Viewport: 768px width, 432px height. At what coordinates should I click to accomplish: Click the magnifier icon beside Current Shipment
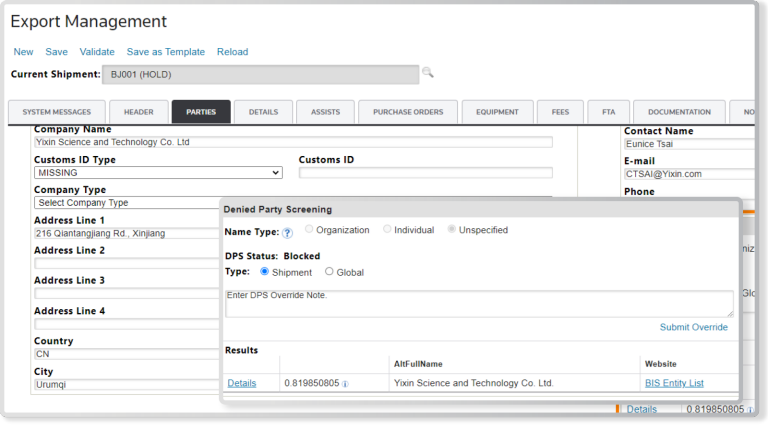[x=428, y=73]
